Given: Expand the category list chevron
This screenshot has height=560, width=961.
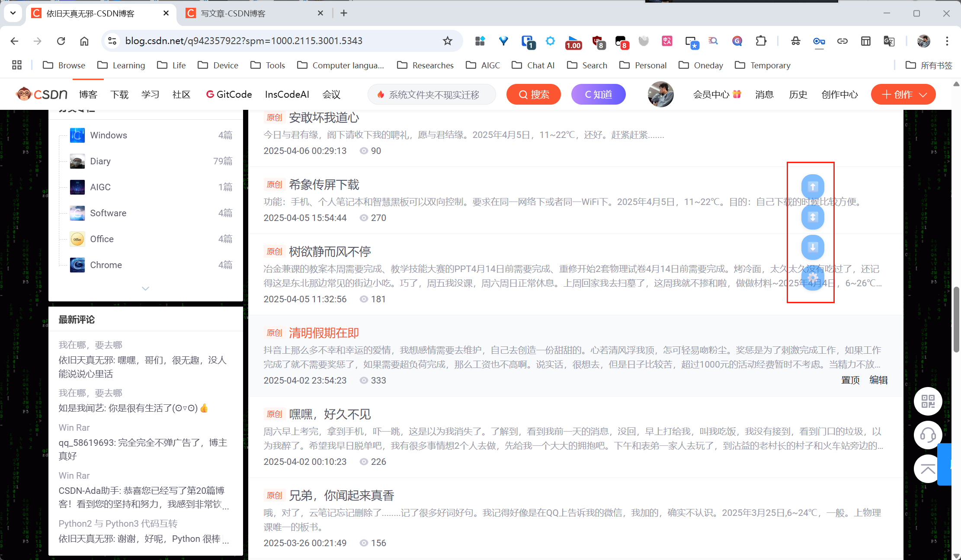Looking at the screenshot, I should pyautogui.click(x=145, y=288).
